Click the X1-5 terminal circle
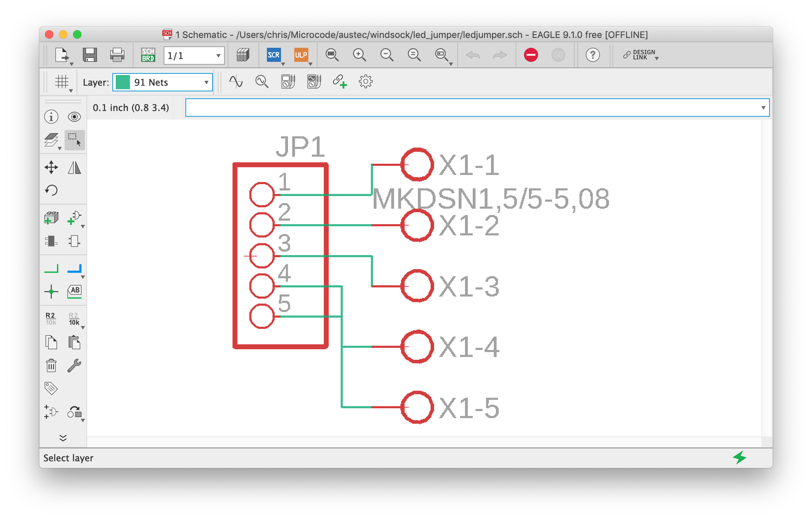 (417, 407)
